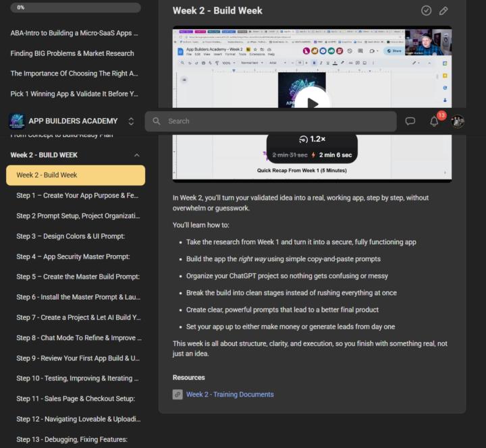Click the pencil edit icon beside lesson title
This screenshot has width=486, height=448.
443,10
